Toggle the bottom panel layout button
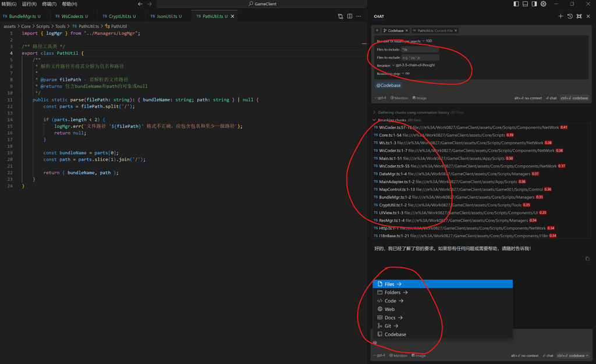596x364 pixels. pyautogui.click(x=525, y=4)
